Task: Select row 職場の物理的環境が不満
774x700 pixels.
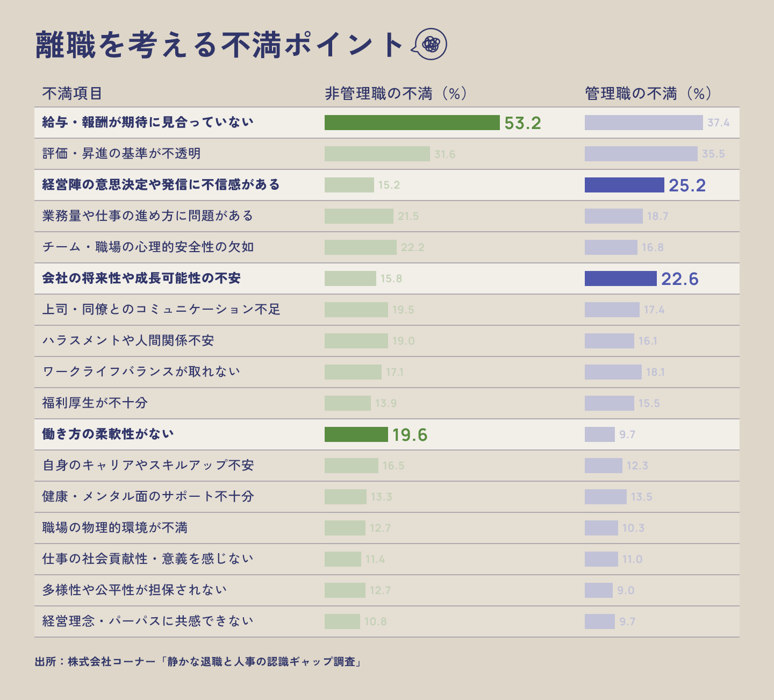Action: tap(387, 528)
